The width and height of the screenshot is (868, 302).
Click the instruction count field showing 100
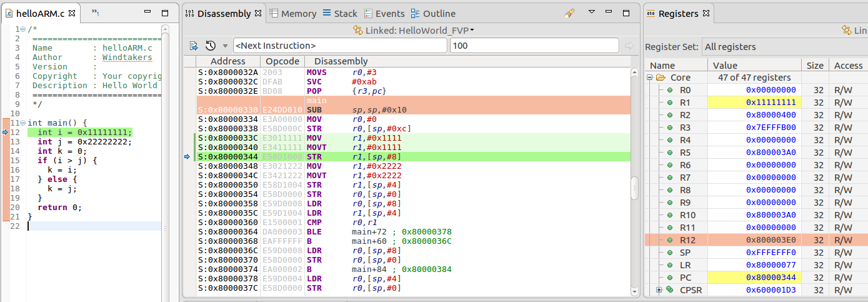[x=534, y=46]
